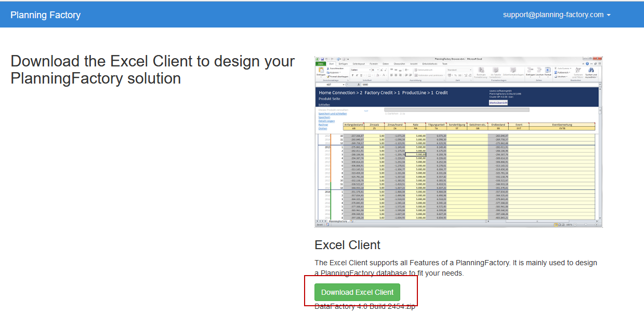
Task: Click the Format cells icon in Zellen group
Action: point(548,71)
